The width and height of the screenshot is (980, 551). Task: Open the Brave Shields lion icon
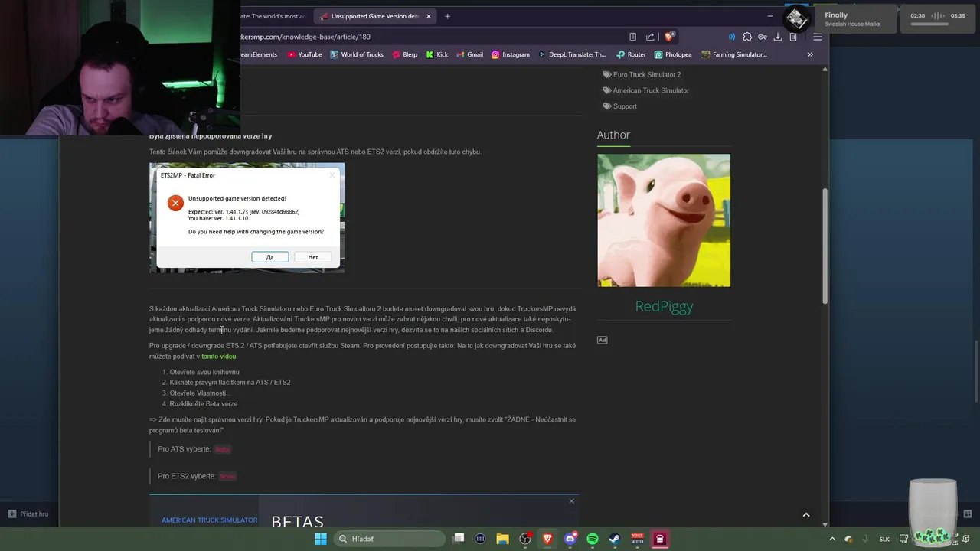click(669, 36)
